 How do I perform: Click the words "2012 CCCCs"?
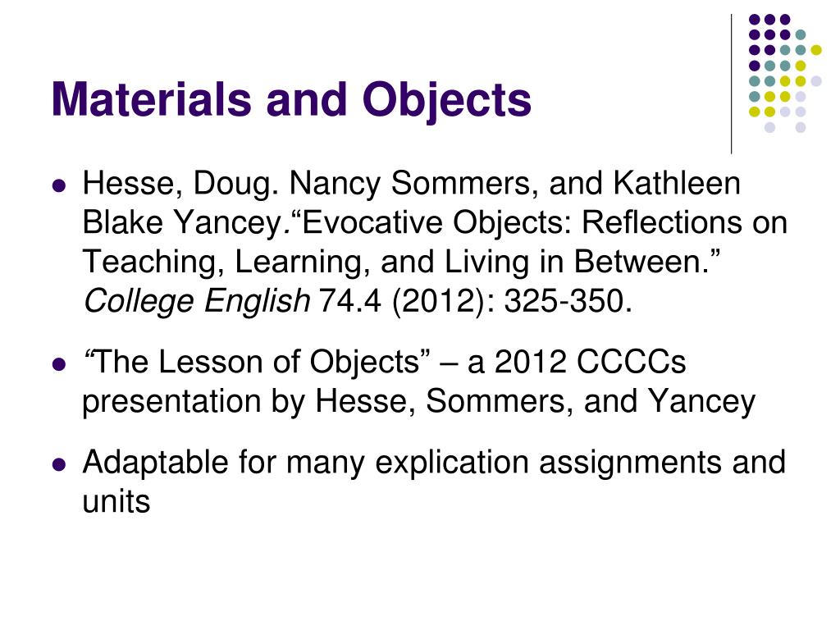point(590,362)
